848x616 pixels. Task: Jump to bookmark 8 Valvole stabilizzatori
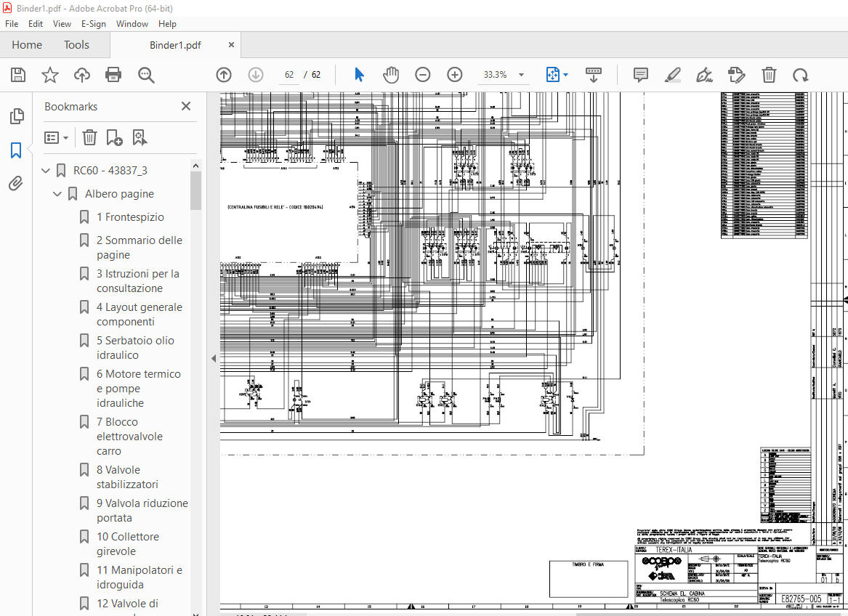[x=128, y=477]
